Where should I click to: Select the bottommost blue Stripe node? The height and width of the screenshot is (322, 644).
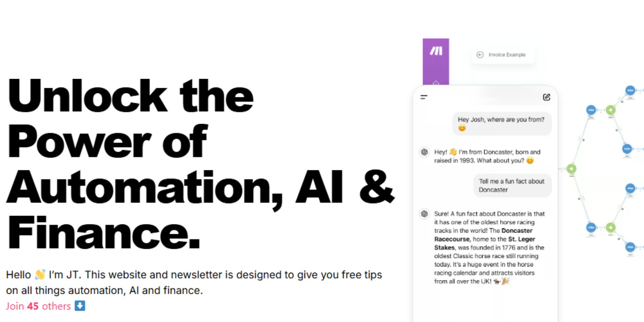pos(630,247)
